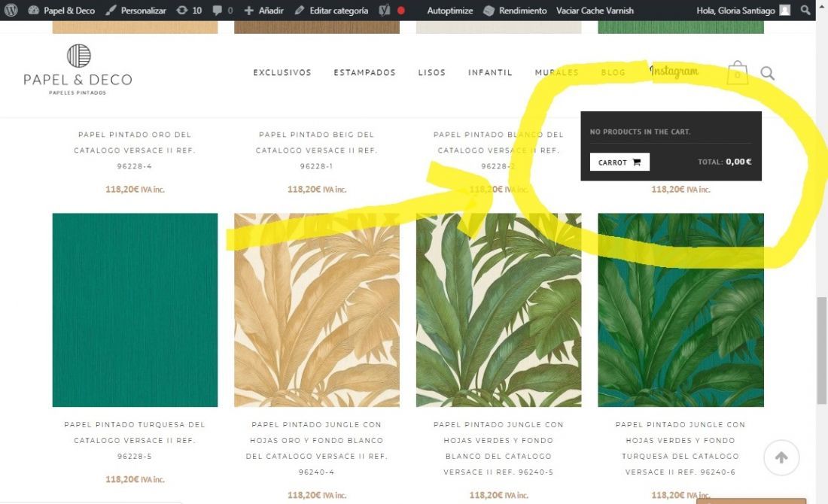Image resolution: width=828 pixels, height=504 pixels.
Task: Click Vaciar Cache Varnish
Action: (595, 10)
